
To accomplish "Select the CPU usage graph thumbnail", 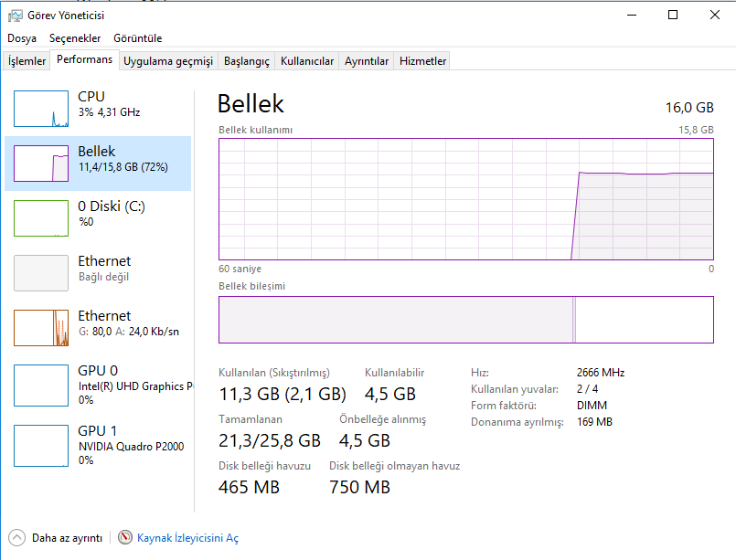I will click(41, 109).
